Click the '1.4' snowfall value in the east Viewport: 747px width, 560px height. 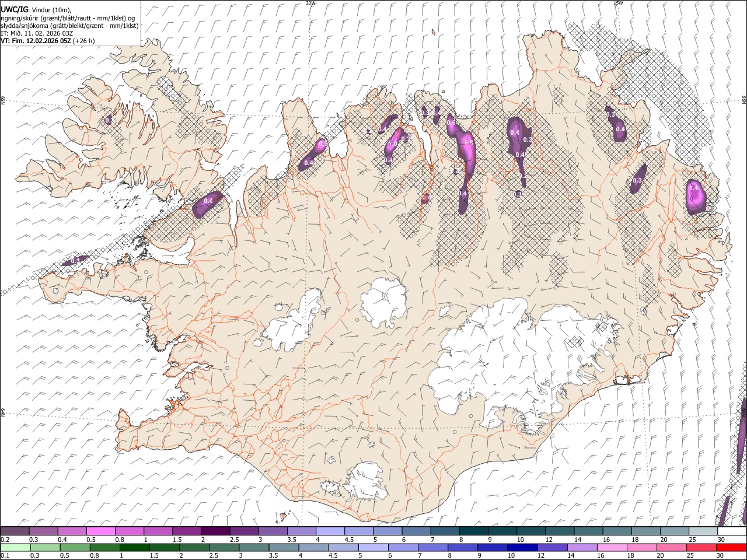[694, 188]
